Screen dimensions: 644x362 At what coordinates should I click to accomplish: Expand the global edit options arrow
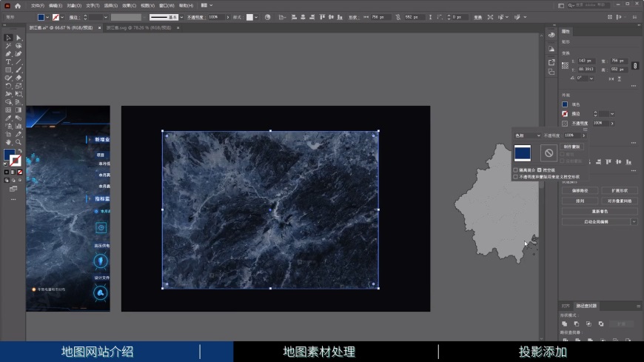click(634, 222)
